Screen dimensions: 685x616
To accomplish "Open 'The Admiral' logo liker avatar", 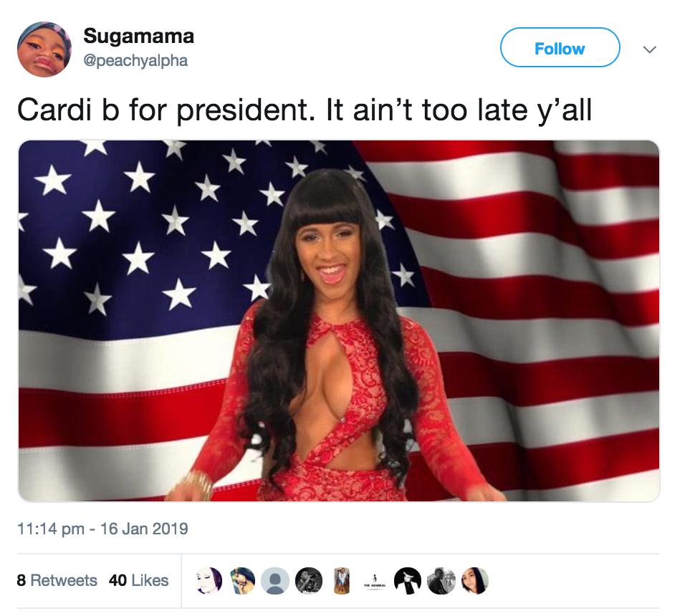I will (x=375, y=581).
